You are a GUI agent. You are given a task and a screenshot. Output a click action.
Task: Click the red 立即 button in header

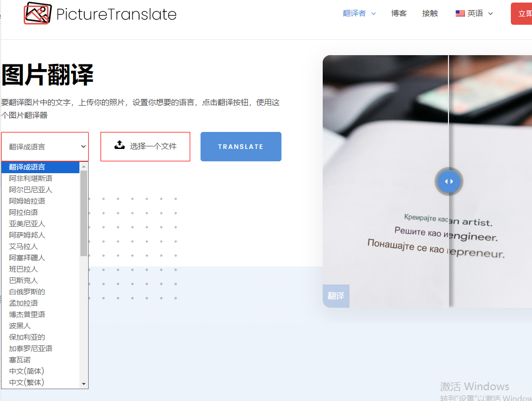click(522, 13)
